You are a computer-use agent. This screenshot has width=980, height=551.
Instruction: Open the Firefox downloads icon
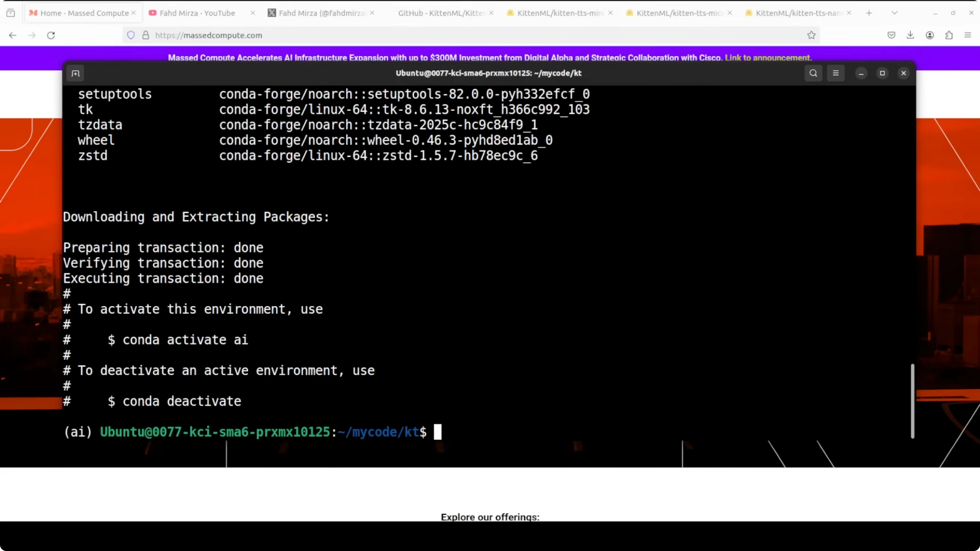[910, 35]
